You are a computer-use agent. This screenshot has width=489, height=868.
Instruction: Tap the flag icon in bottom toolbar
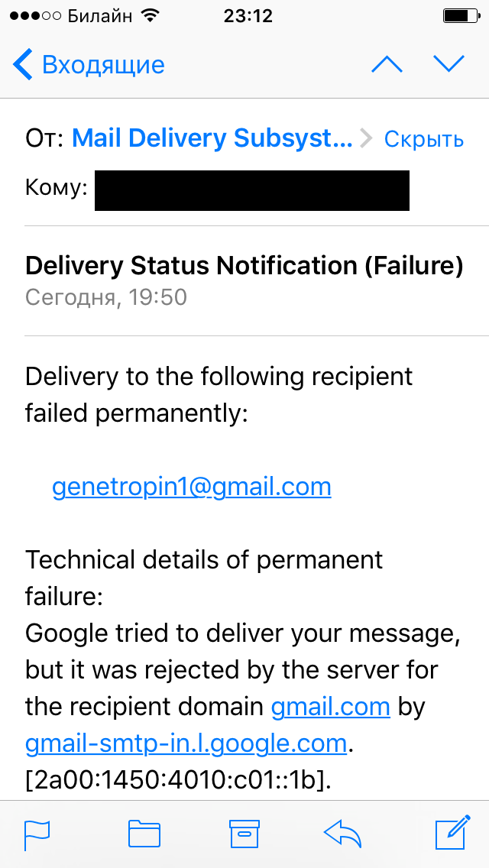coord(37,834)
